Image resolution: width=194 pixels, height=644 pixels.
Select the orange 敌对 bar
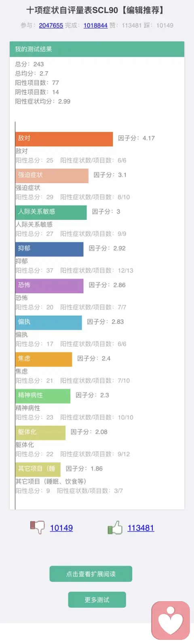click(x=64, y=139)
